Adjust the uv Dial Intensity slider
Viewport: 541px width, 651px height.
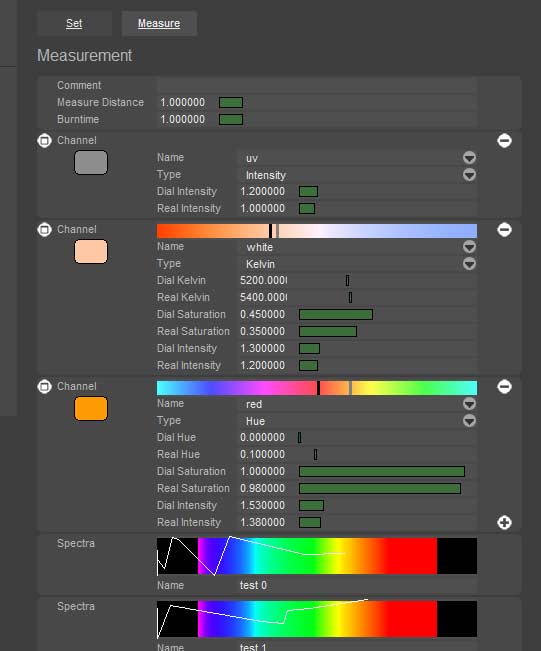tap(308, 191)
